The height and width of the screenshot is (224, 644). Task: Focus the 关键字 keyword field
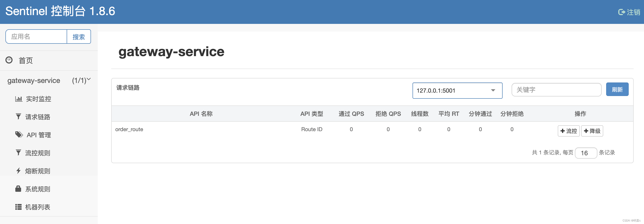[x=556, y=90]
